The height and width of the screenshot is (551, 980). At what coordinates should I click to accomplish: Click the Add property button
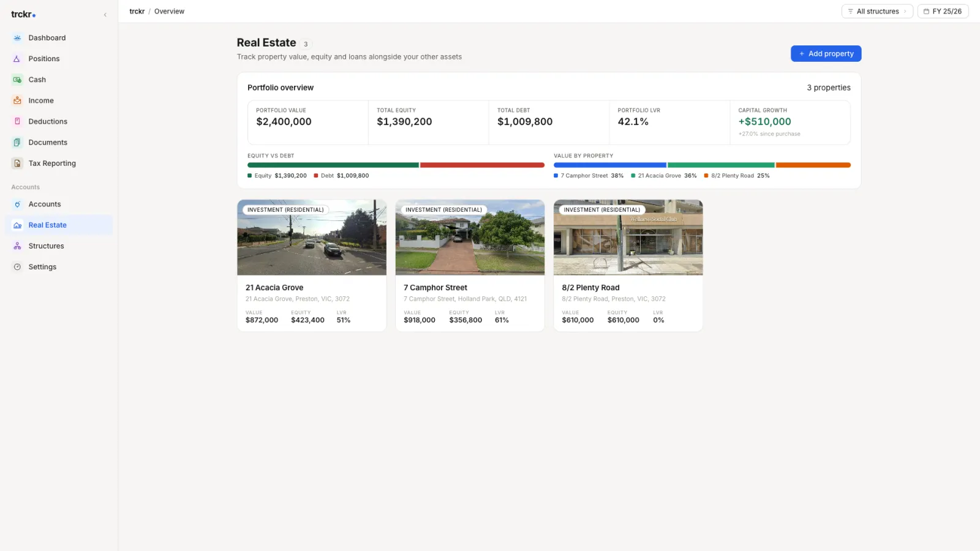coord(826,54)
